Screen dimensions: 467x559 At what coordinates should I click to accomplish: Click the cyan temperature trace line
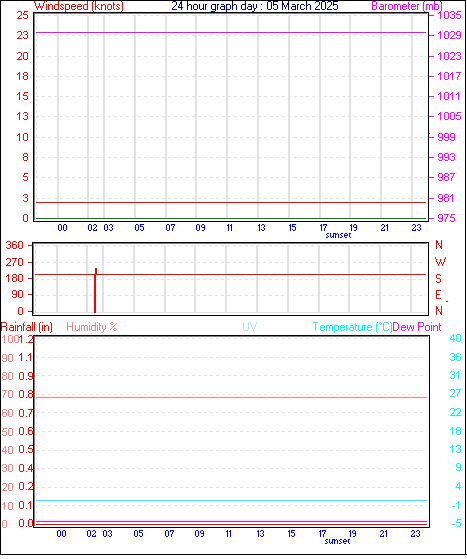point(232,501)
